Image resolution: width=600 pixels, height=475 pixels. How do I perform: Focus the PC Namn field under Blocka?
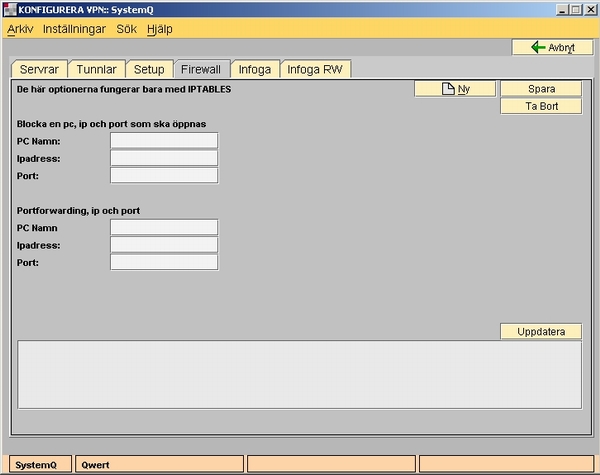164,140
